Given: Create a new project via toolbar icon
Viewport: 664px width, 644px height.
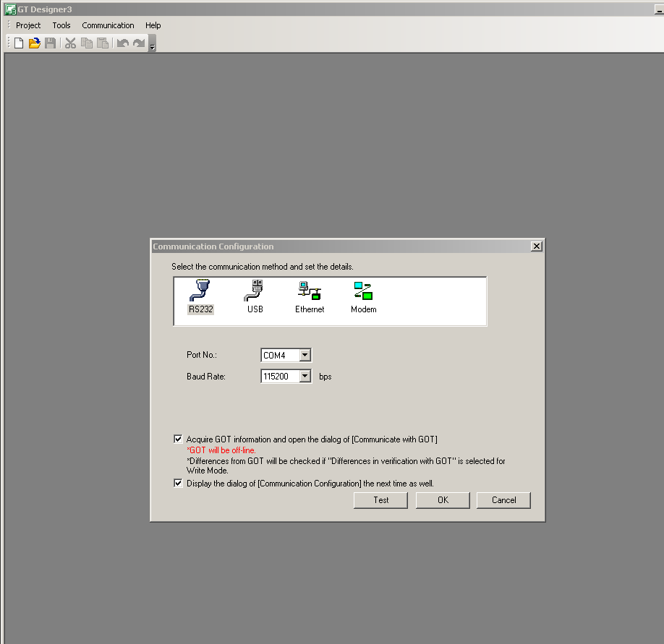Looking at the screenshot, I should pos(17,43).
